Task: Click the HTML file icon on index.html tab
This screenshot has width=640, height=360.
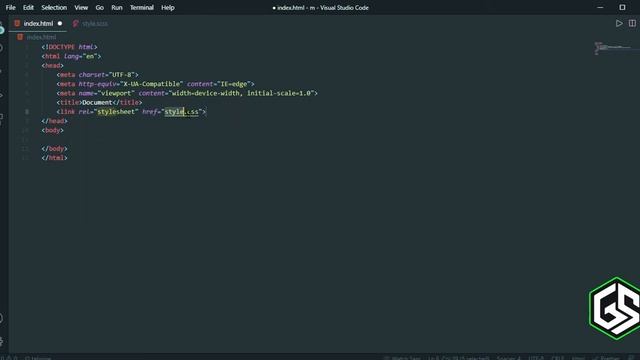Action: 17,23
